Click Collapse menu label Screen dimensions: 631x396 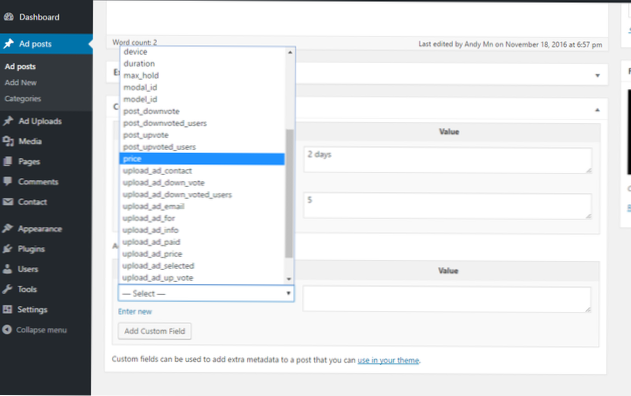click(x=41, y=330)
